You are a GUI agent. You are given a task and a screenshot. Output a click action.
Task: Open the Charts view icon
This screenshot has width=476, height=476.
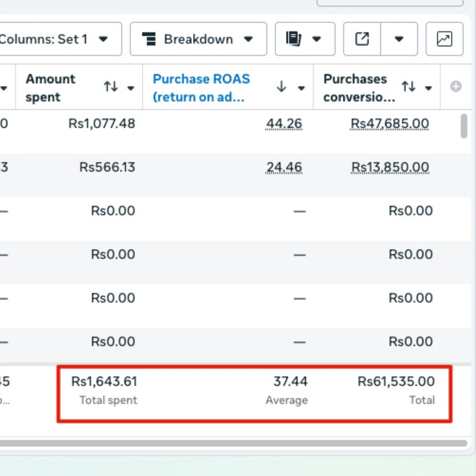(444, 39)
